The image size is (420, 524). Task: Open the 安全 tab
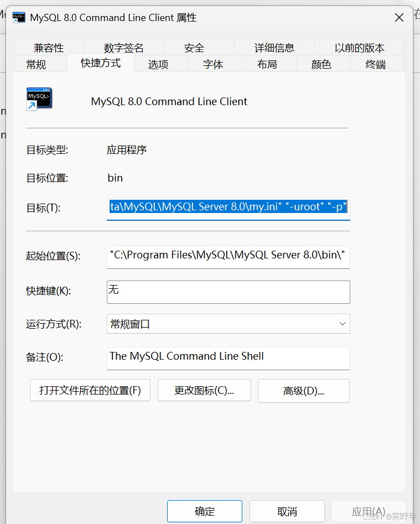(194, 48)
